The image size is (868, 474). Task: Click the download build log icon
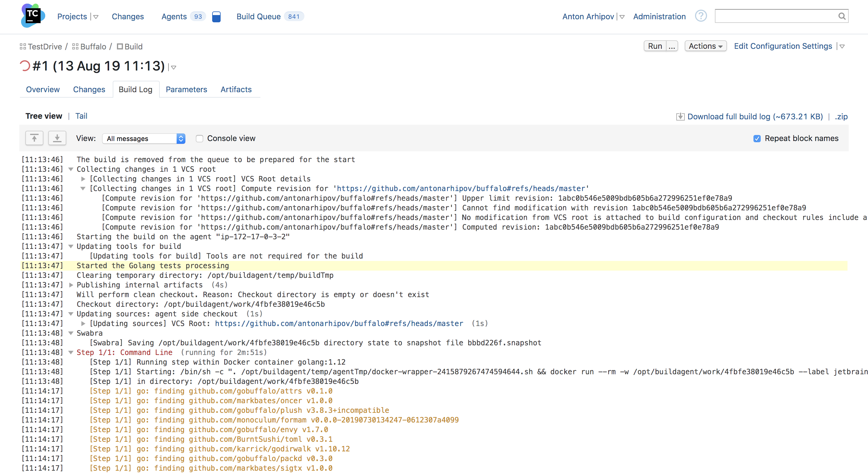pos(679,117)
